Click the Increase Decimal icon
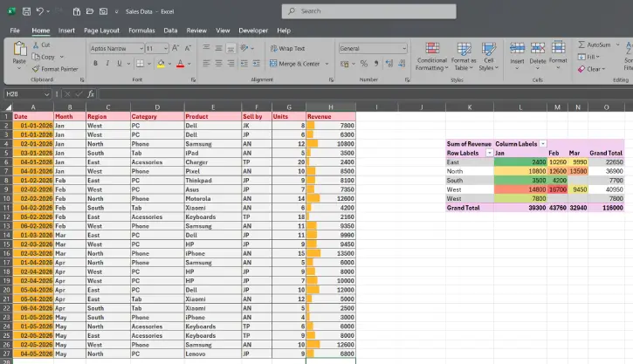The width and height of the screenshot is (633, 364). coord(389,64)
